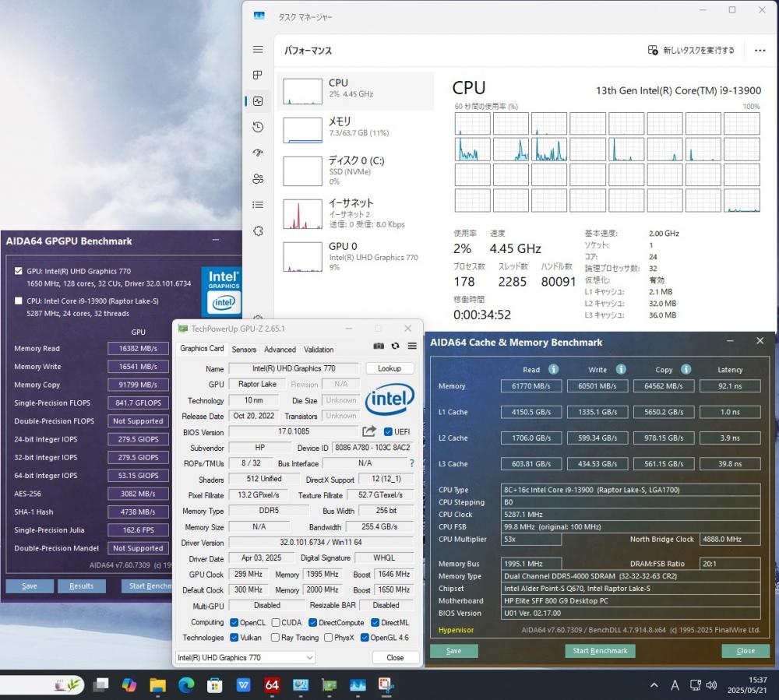Toggle Ray Tracing checkbox in GPU-Z
Screen dimensions: 779x700
(275, 638)
